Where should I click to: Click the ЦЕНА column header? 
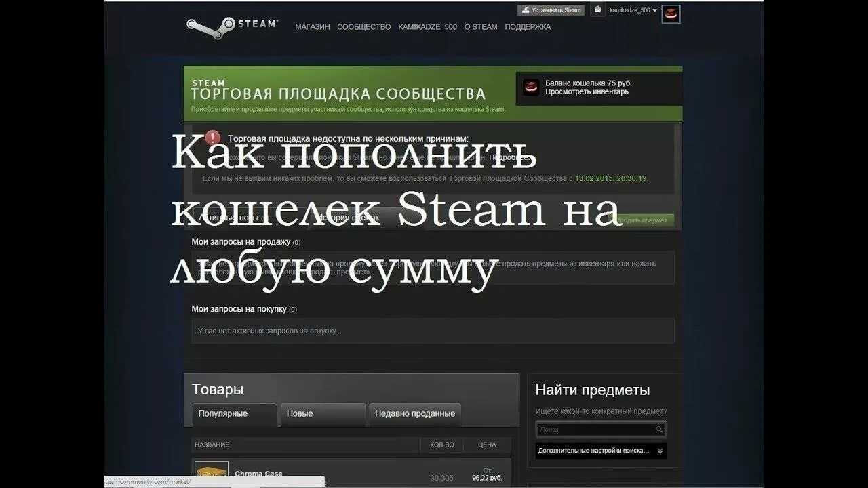coord(487,445)
